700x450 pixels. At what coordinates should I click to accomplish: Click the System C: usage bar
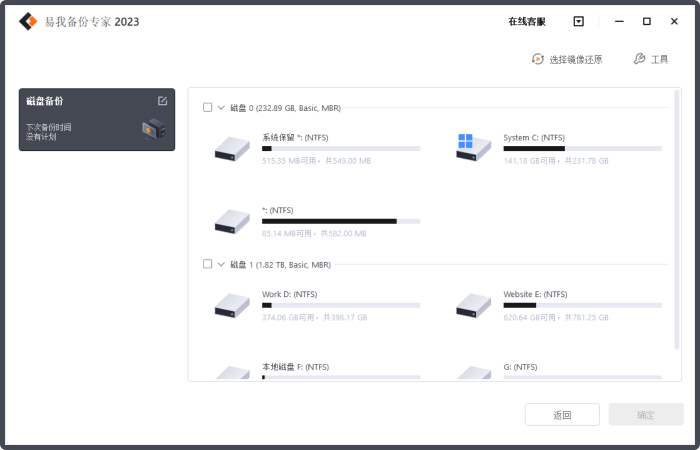point(582,148)
